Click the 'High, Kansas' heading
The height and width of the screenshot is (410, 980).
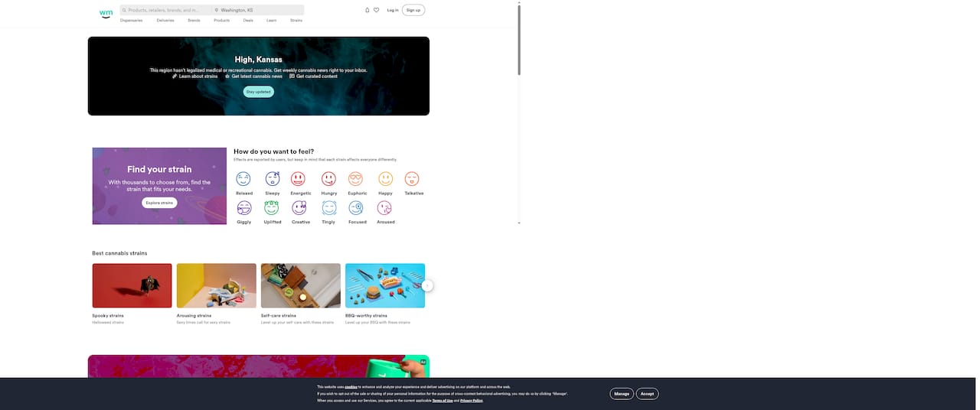[258, 60]
